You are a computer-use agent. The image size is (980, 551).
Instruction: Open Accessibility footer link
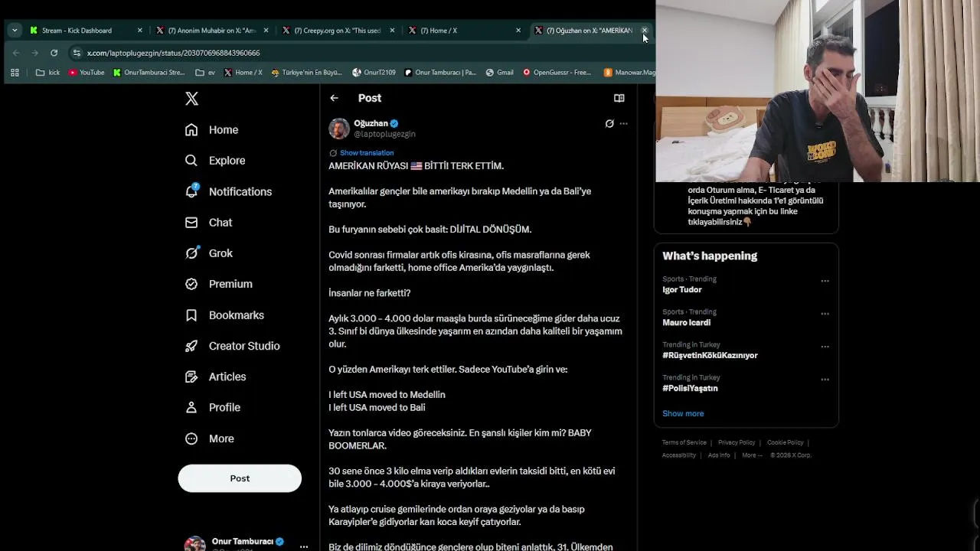[679, 455]
